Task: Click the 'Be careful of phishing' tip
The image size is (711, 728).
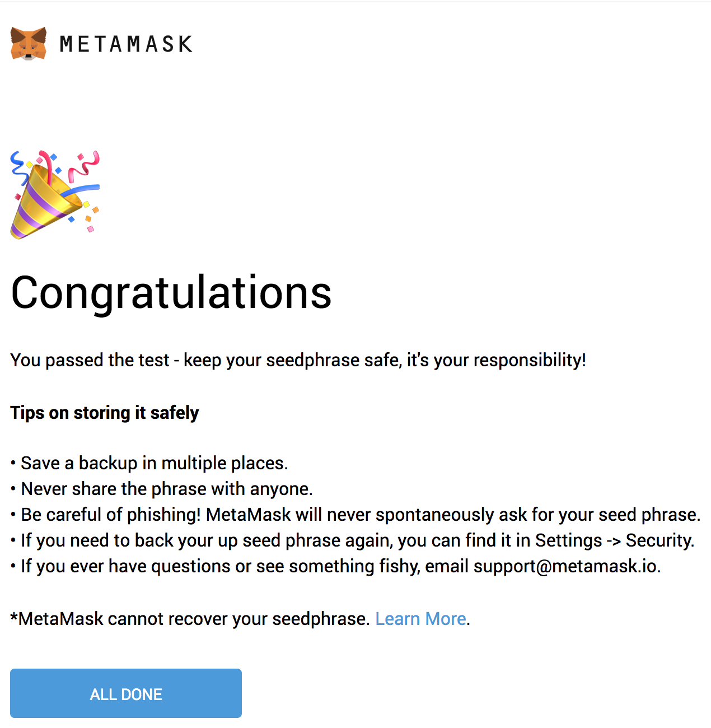Action: tap(360, 515)
